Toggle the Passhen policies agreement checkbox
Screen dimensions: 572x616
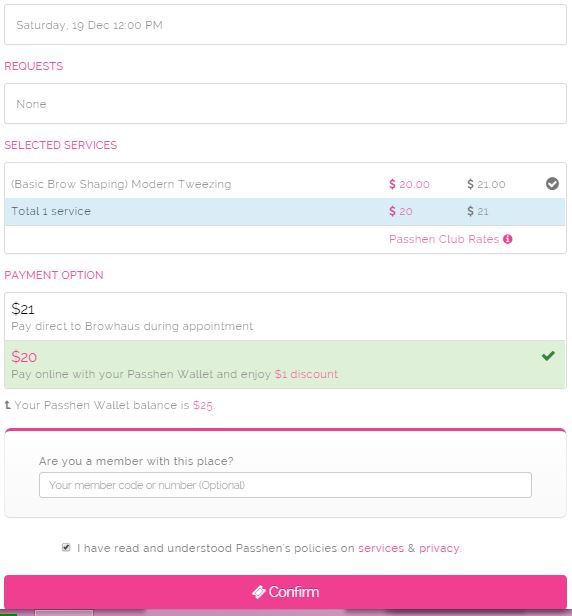pyautogui.click(x=66, y=547)
